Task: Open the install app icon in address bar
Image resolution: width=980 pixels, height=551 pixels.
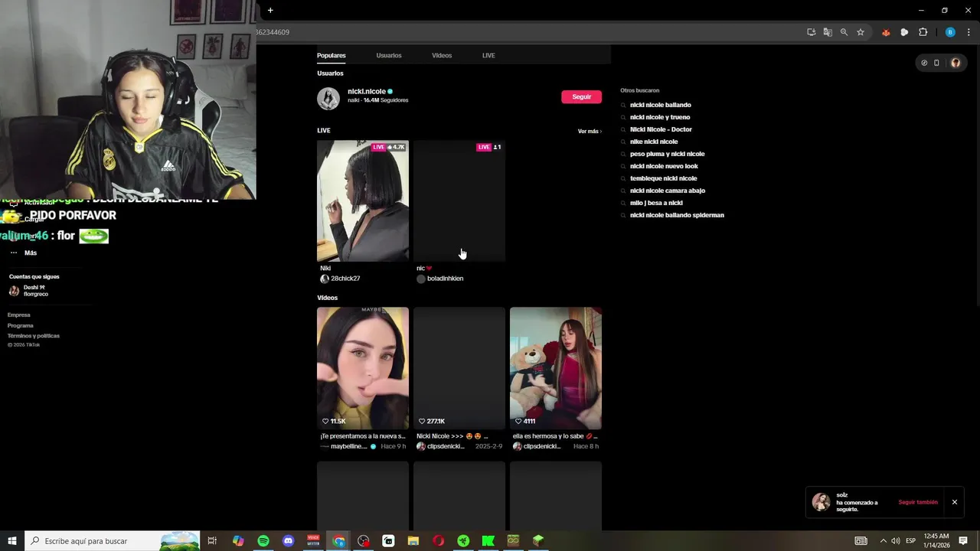Action: point(812,32)
